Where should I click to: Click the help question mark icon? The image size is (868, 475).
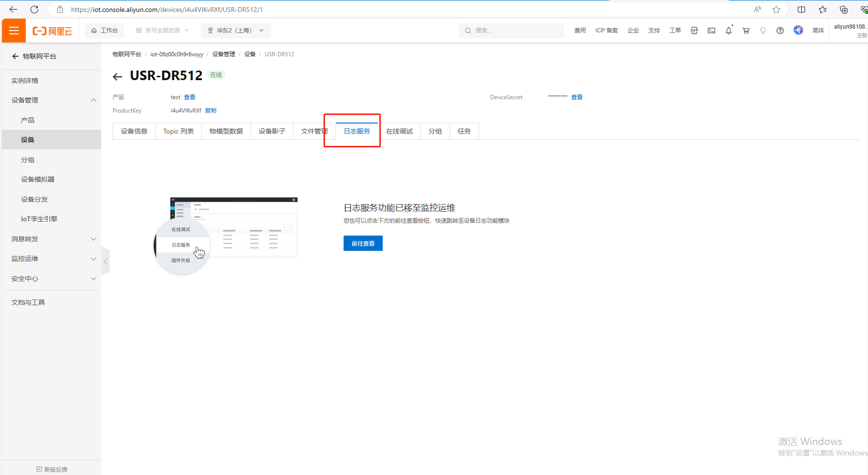coord(780,31)
